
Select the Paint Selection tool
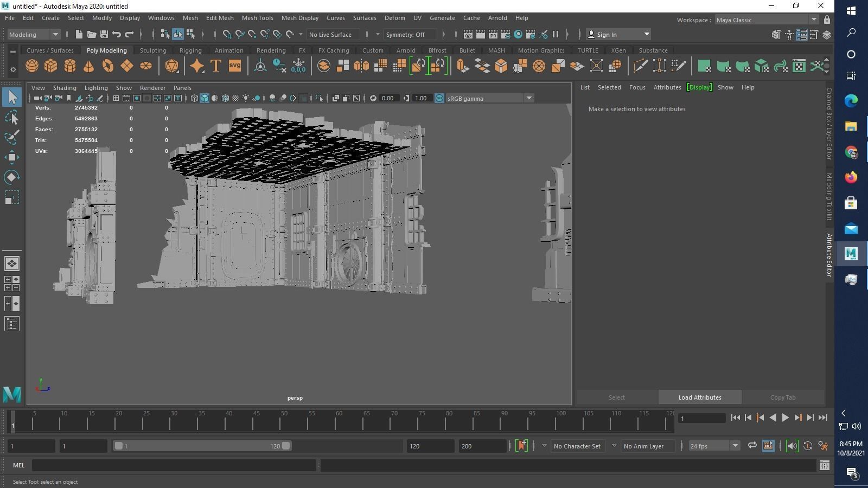[x=12, y=137]
